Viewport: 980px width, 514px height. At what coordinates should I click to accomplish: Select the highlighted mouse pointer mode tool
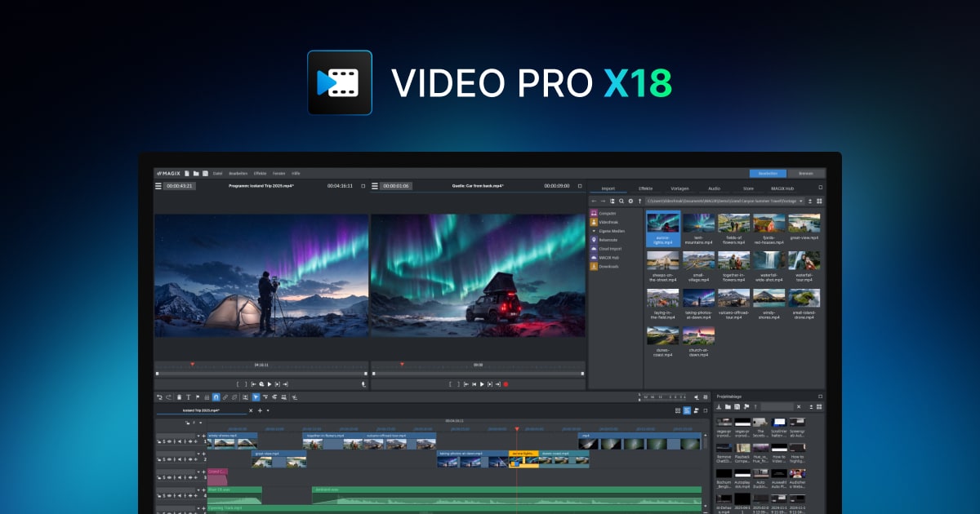[256, 397]
